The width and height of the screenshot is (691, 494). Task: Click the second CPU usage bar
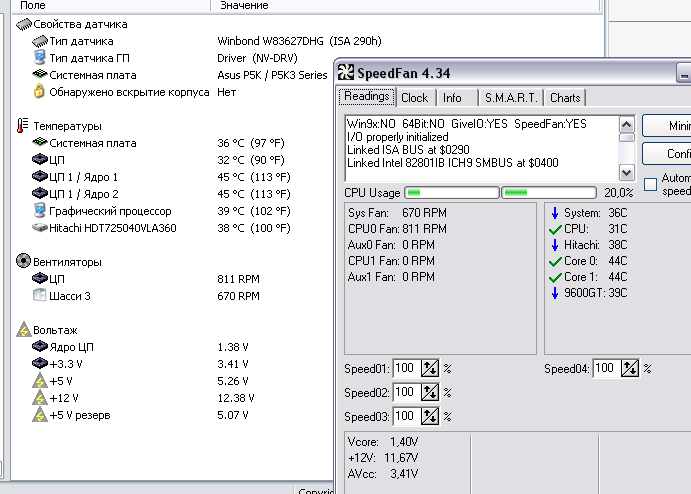[549, 193]
